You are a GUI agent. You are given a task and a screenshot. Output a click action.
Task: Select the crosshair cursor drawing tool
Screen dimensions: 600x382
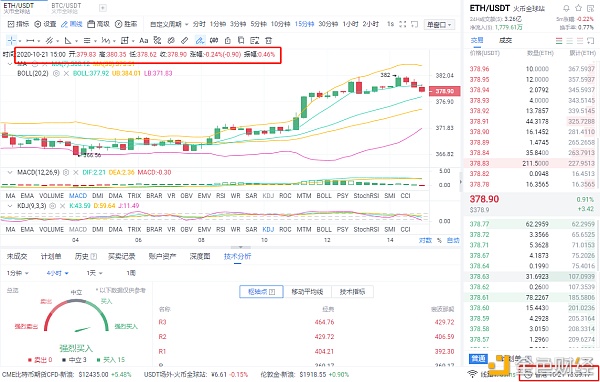point(11,40)
